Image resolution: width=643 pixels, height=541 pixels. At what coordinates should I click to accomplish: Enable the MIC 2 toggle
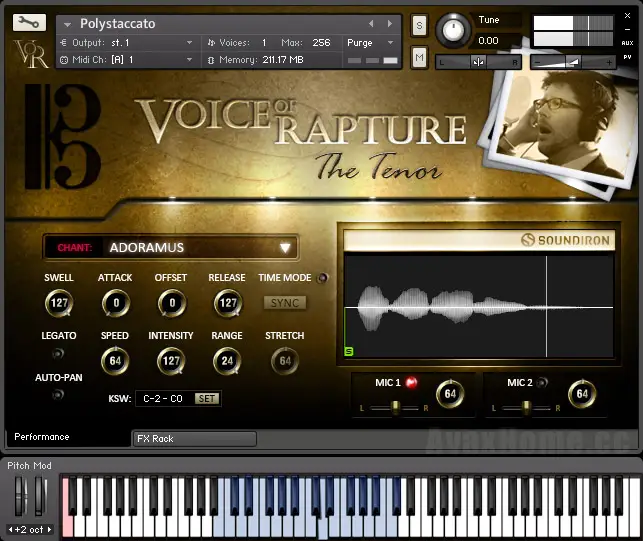[542, 382]
